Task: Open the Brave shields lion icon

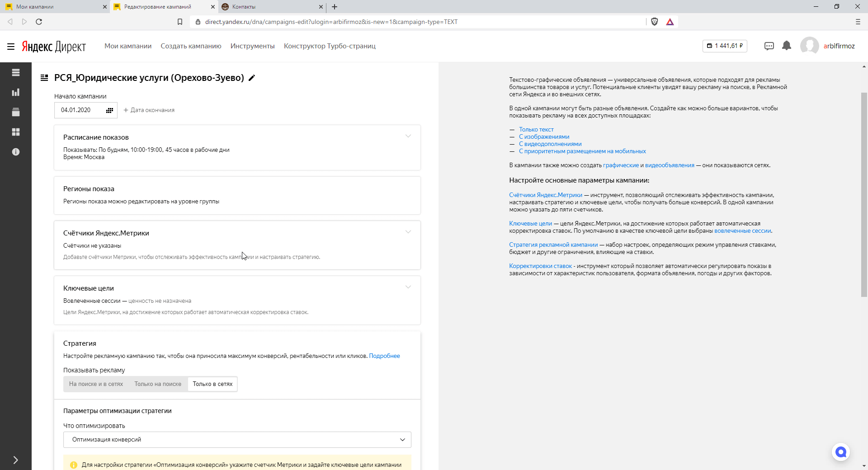Action: pyautogui.click(x=654, y=22)
